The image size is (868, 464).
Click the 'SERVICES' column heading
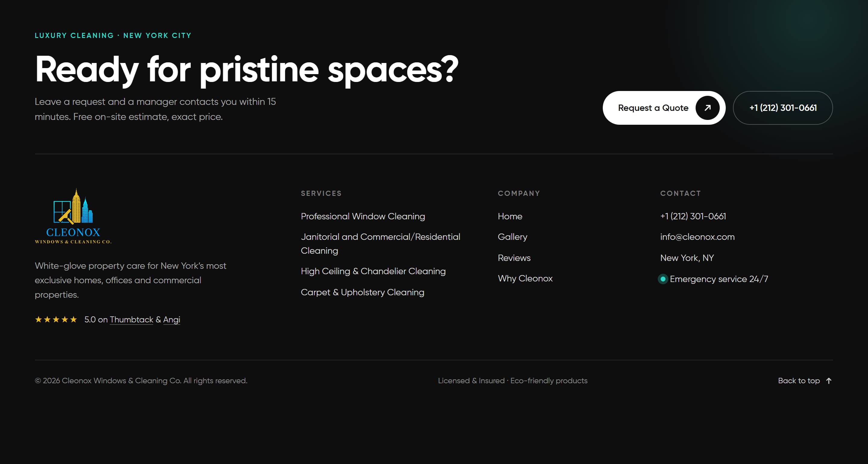pyautogui.click(x=321, y=193)
